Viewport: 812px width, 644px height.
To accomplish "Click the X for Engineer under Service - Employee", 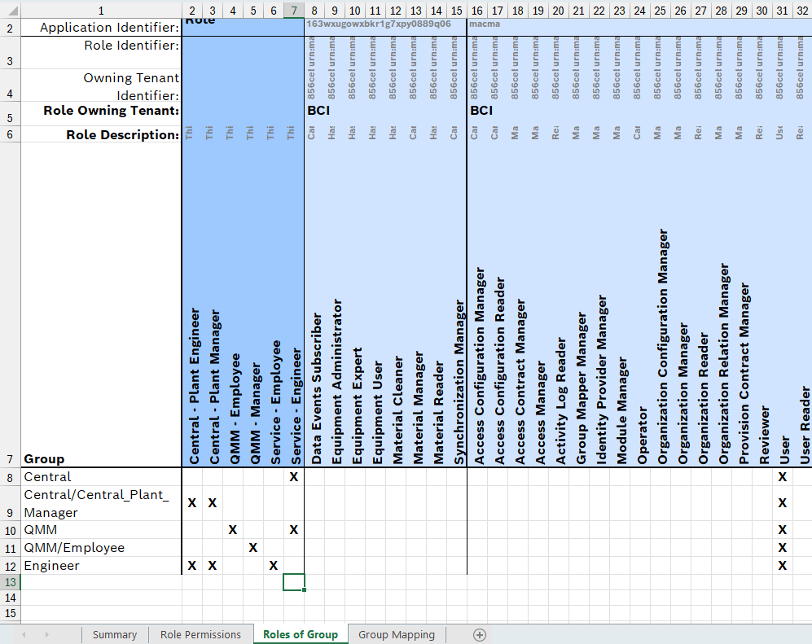I will [273, 566].
